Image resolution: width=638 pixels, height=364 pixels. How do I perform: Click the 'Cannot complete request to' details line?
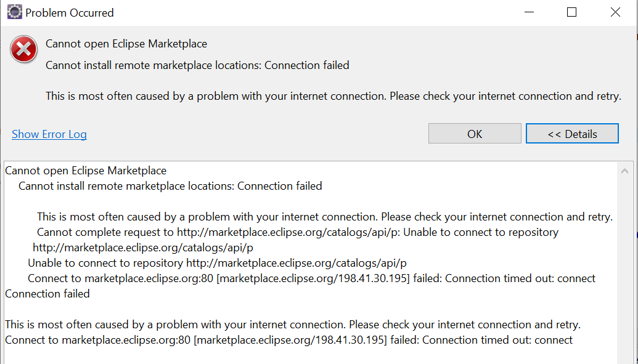(x=297, y=232)
